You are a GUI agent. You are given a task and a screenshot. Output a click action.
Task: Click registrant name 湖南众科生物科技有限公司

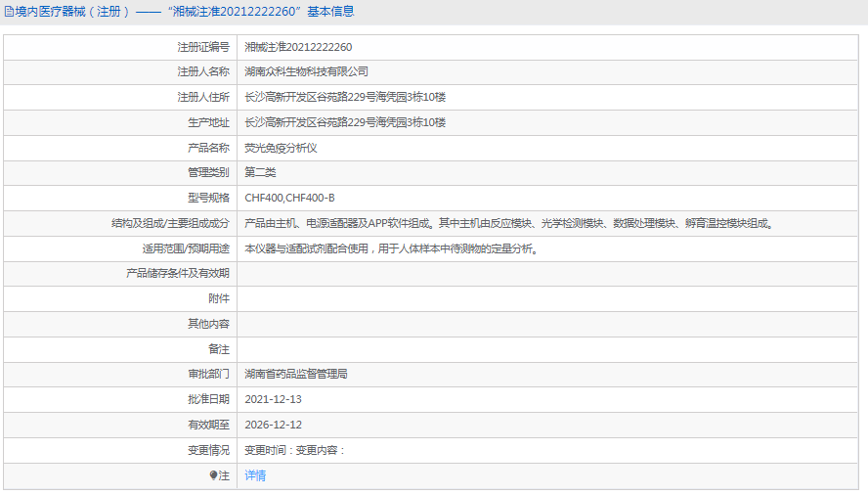[307, 71]
